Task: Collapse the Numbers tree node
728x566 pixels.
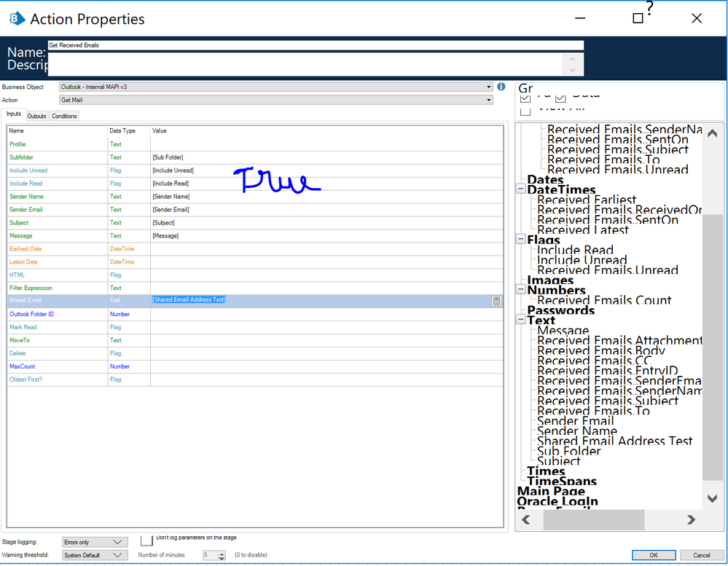Action: (521, 289)
